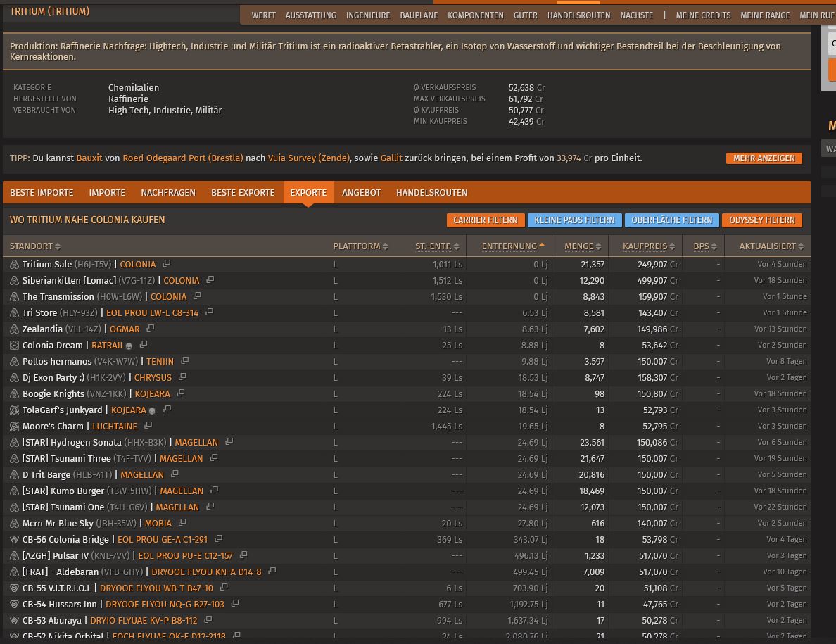Toggle the Carrier Filtern filter
Viewport: 836px width, 644px height.
485,220
